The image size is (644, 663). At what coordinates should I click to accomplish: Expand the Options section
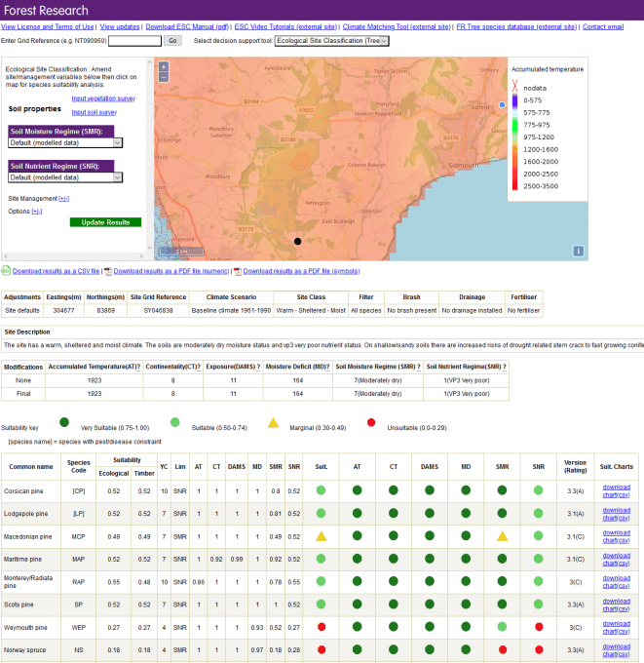37,212
